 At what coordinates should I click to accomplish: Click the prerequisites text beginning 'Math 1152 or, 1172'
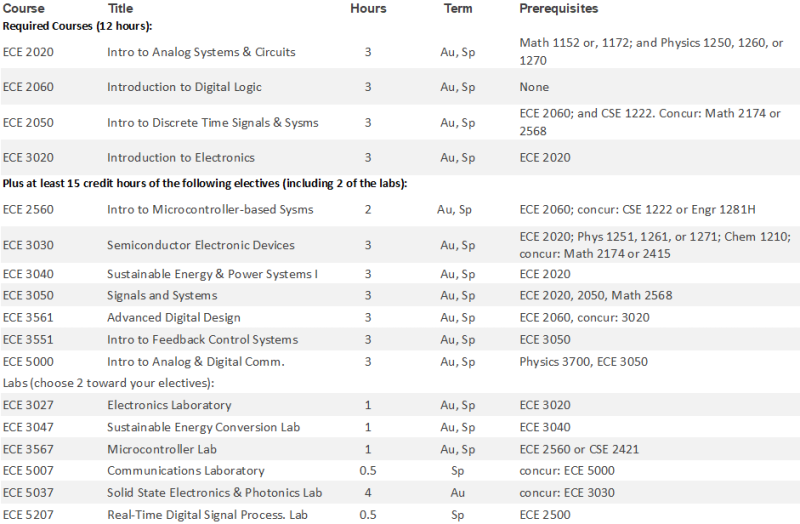click(x=651, y=52)
